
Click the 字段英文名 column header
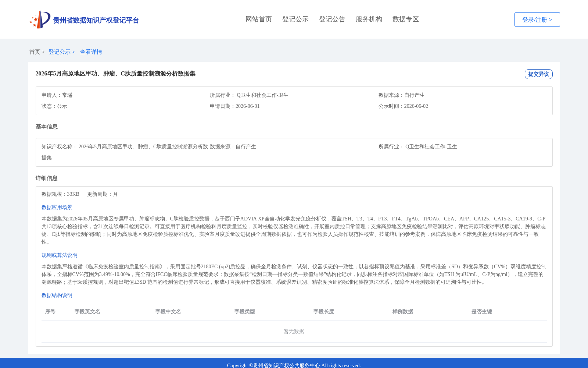[87, 311]
